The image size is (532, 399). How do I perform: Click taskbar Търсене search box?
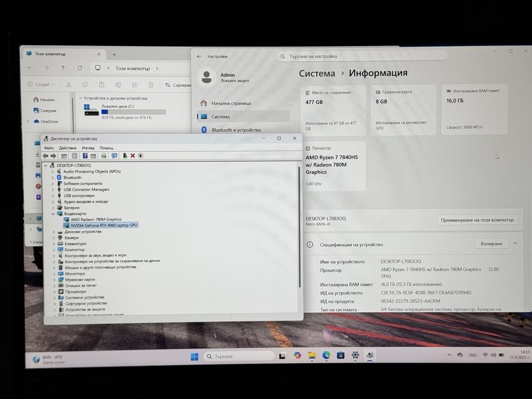click(239, 356)
